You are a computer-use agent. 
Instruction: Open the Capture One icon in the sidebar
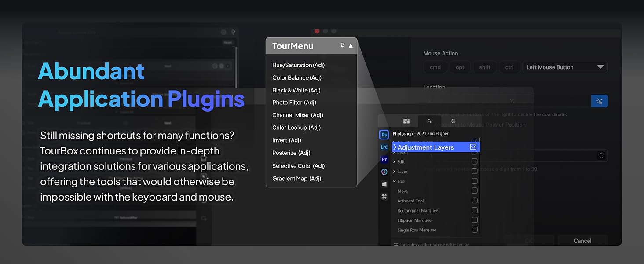coord(384,172)
